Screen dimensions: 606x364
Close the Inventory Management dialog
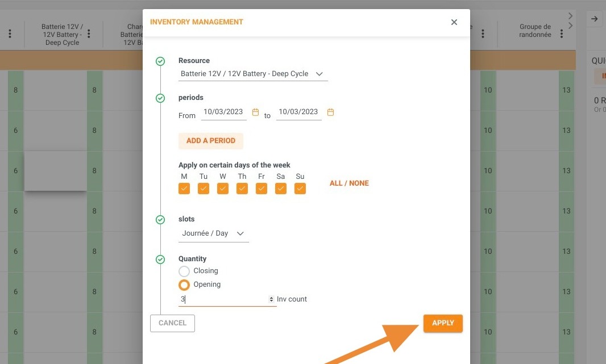coord(454,22)
